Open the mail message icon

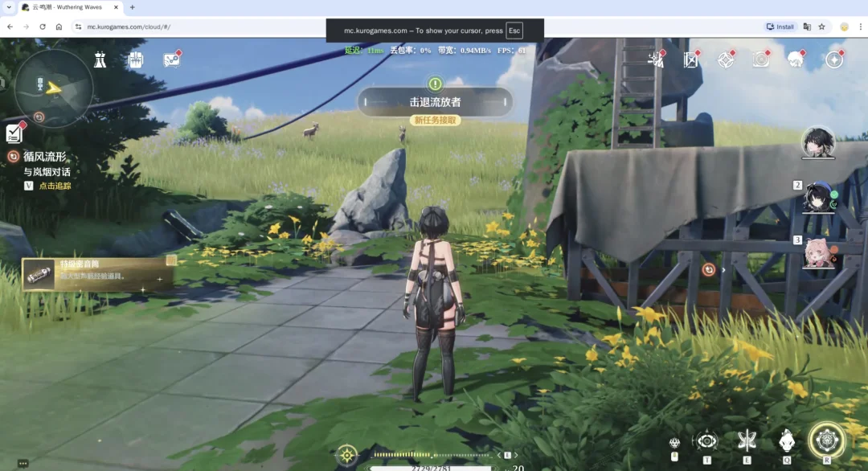click(172, 59)
